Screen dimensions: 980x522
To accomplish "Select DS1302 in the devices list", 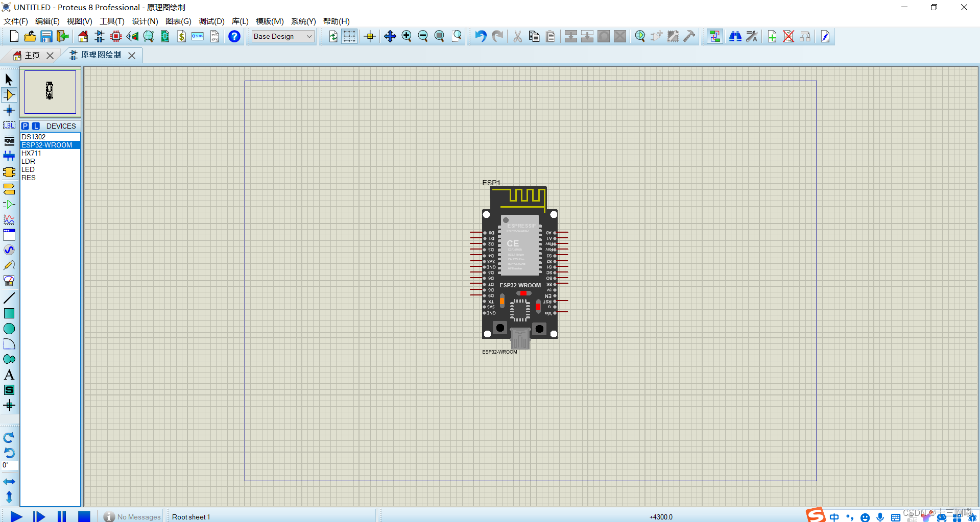I will 50,137.
